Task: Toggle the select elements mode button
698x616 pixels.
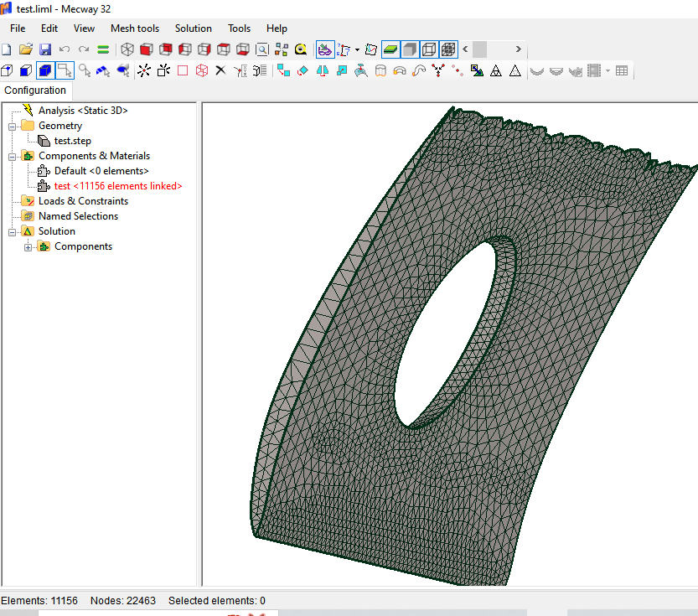Action: pos(44,71)
